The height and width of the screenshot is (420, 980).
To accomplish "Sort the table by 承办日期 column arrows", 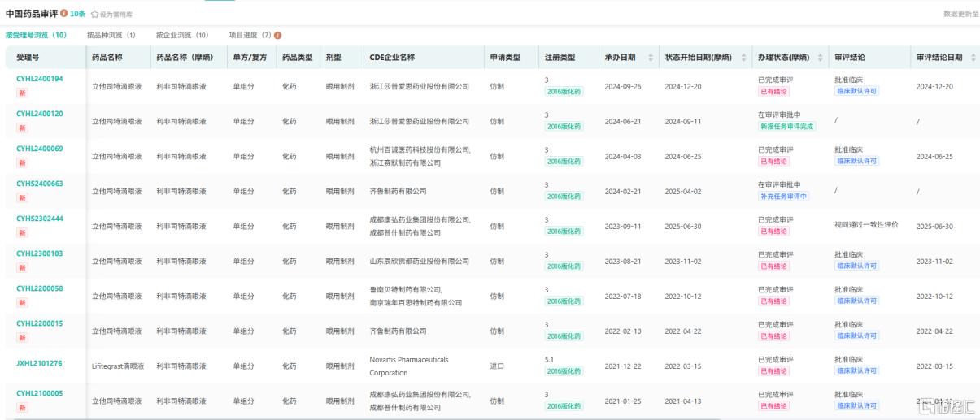I will click(650, 58).
